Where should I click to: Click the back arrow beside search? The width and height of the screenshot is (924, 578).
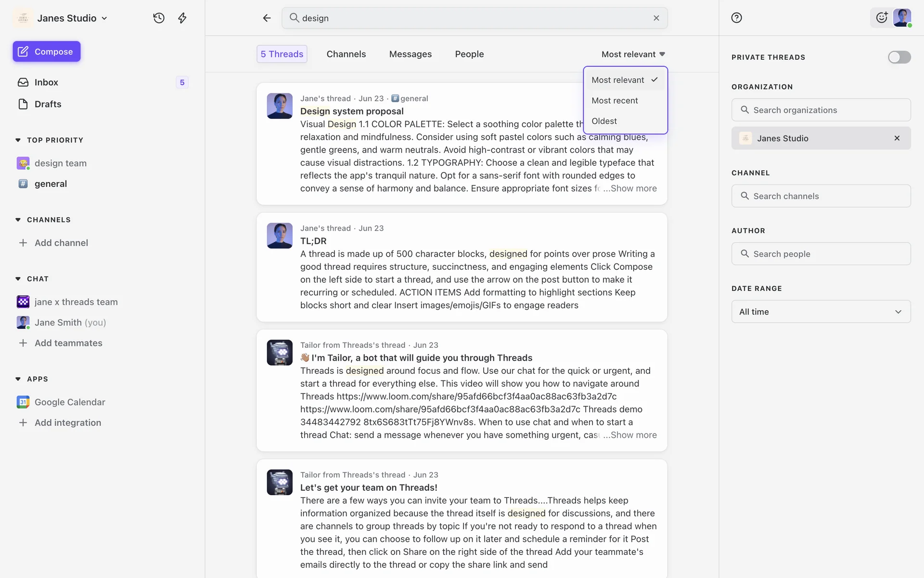267,18
